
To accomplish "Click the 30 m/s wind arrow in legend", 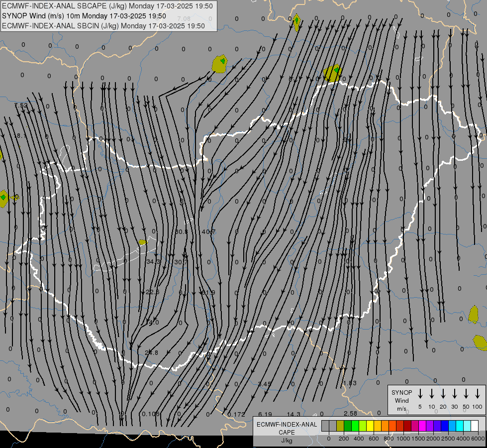I will coord(454,394).
